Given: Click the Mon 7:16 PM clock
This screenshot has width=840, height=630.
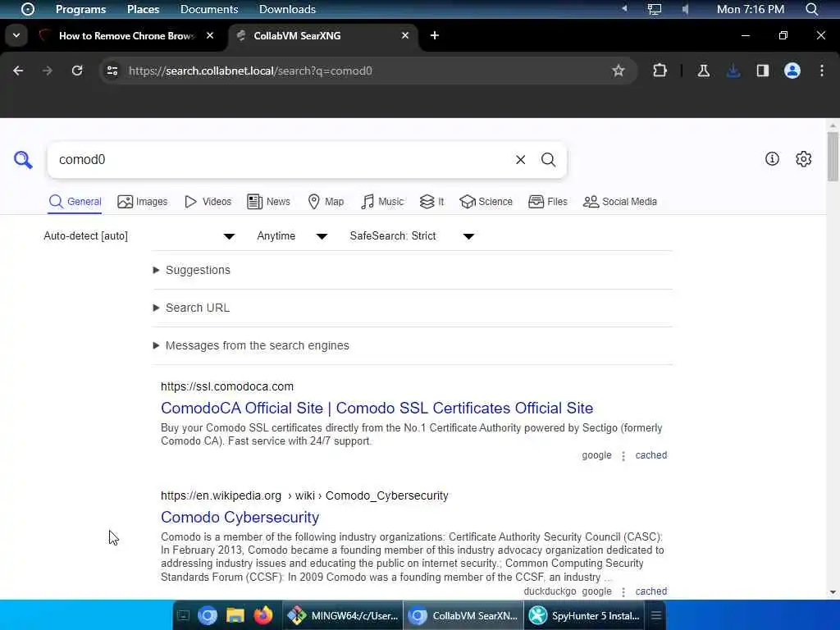Looking at the screenshot, I should tap(750, 9).
